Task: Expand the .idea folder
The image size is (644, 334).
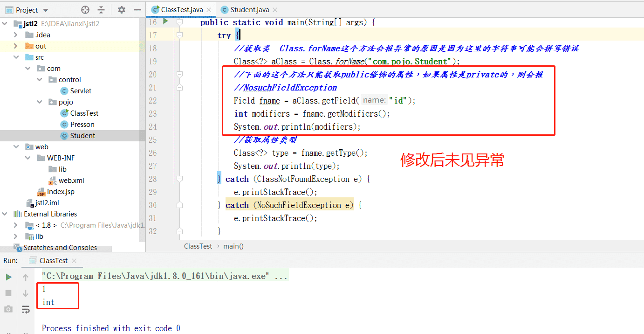Action: [x=16, y=35]
